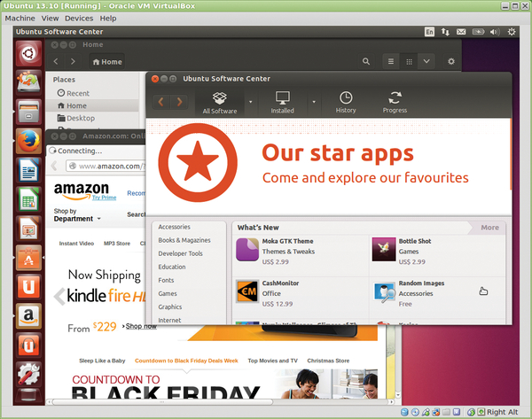Select Home in Places sidebar

click(x=92, y=105)
